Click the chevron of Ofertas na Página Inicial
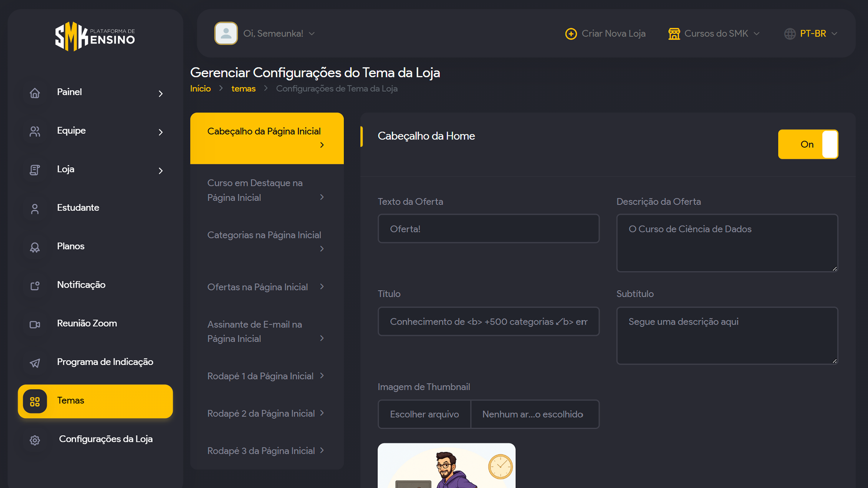 pyautogui.click(x=322, y=286)
